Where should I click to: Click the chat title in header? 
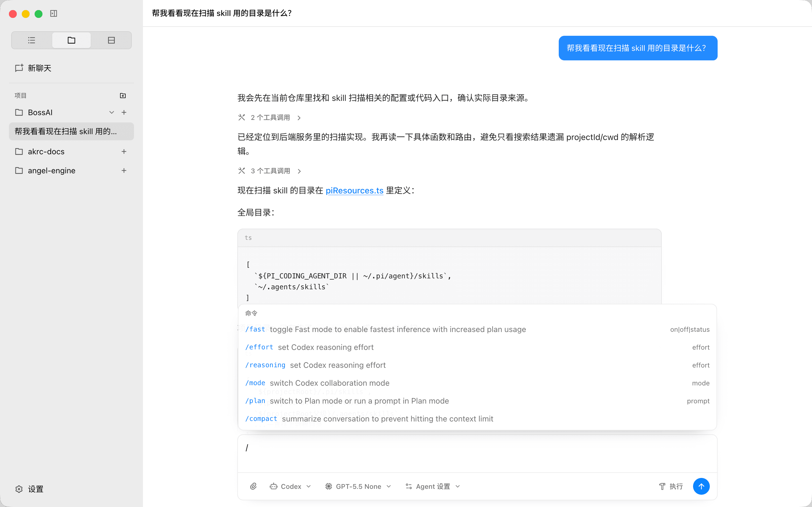222,13
